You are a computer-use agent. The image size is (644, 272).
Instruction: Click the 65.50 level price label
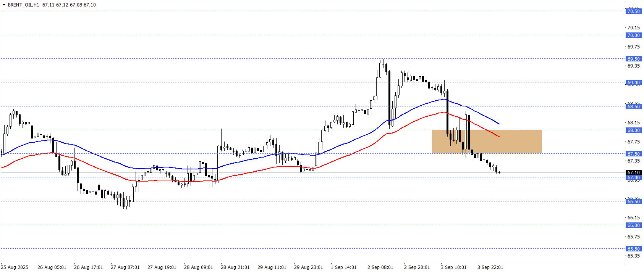[x=633, y=249]
